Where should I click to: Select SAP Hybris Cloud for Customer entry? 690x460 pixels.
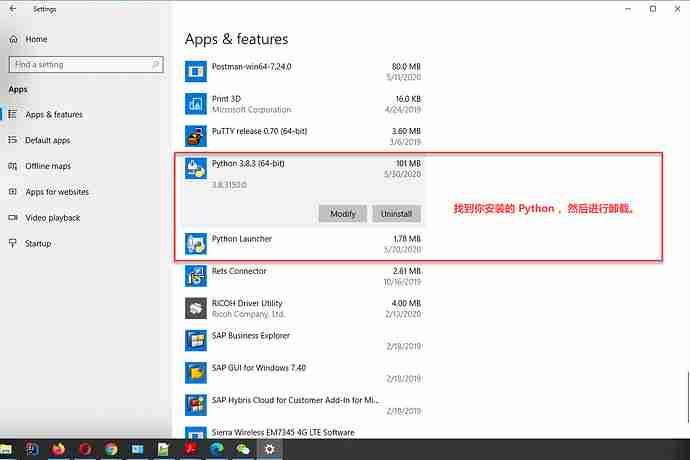[x=303, y=405]
